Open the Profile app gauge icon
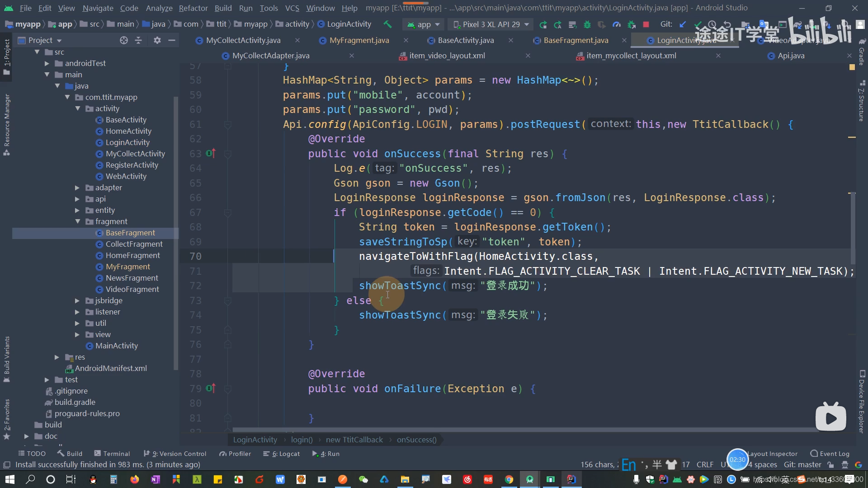The width and height of the screenshot is (868, 488). pos(617,24)
